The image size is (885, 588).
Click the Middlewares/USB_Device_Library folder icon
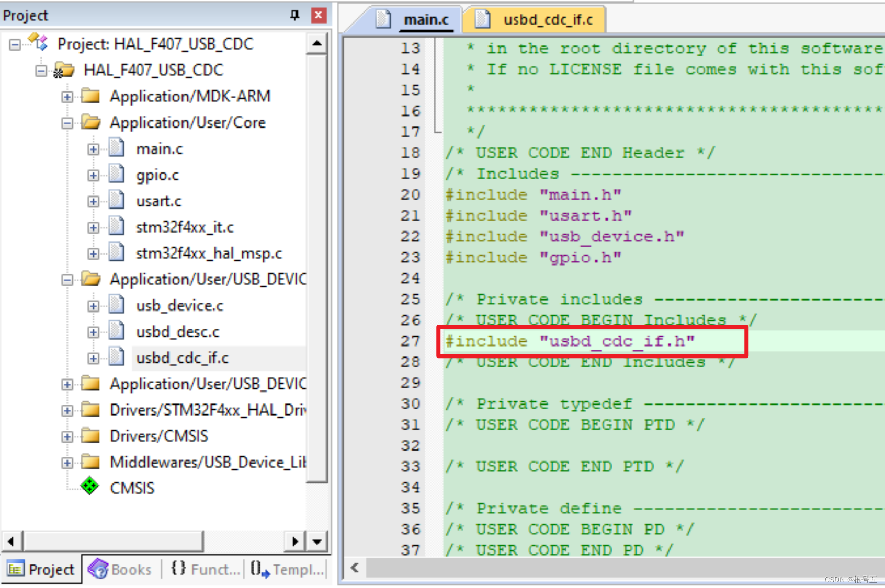(90, 462)
